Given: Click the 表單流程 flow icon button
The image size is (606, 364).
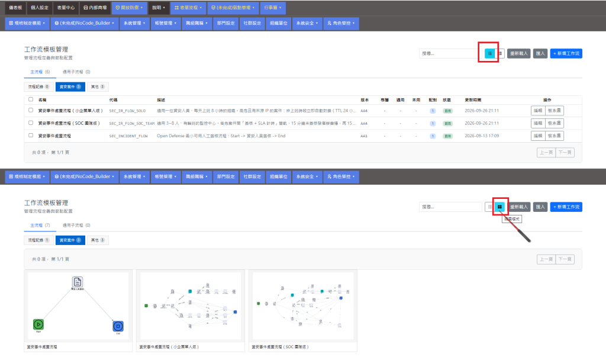Looking at the screenshot, I should tap(188, 8).
